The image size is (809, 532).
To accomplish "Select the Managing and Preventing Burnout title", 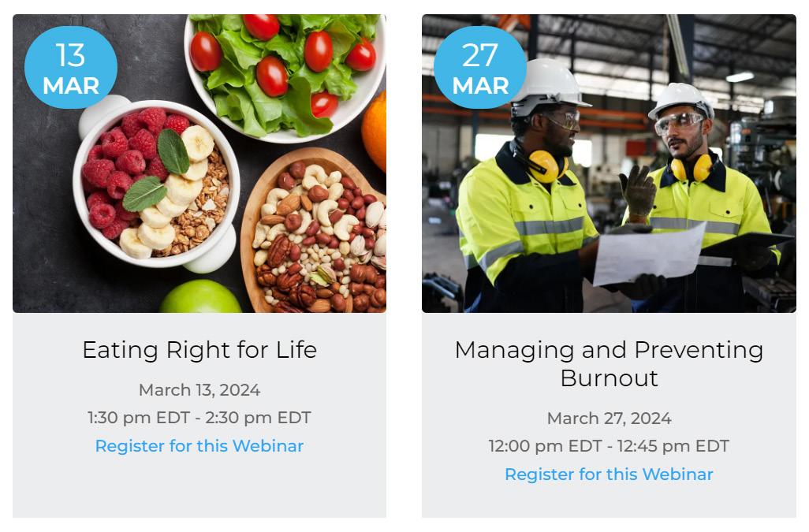I will [x=609, y=363].
